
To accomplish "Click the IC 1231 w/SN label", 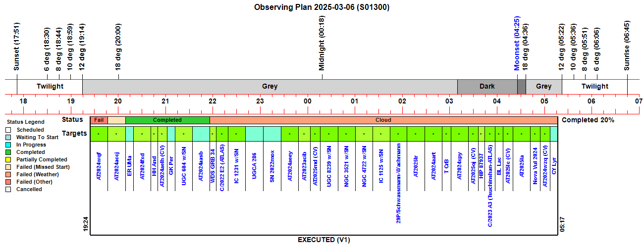I will tap(237, 167).
